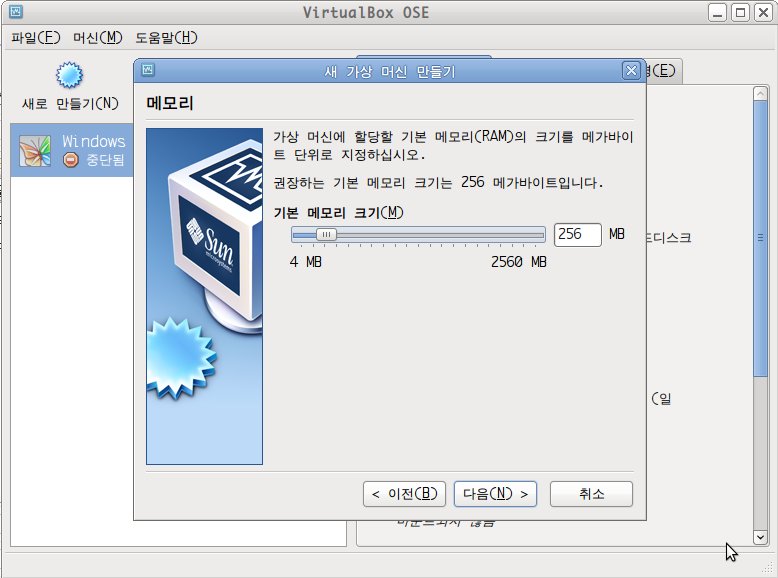Image resolution: width=778 pixels, height=578 pixels.
Task: Click the memory slider track near 2560 MB
Action: click(538, 234)
